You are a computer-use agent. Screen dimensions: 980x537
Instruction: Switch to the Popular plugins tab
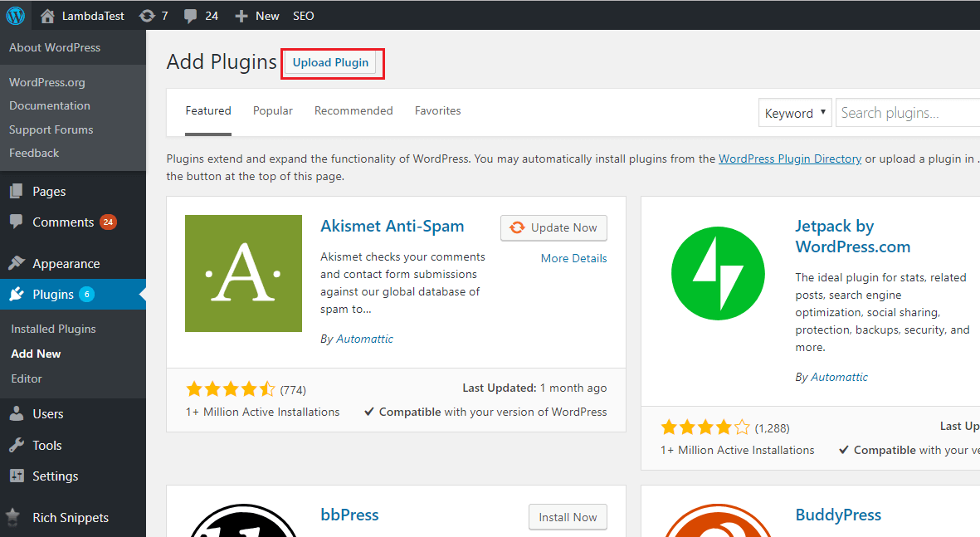click(272, 110)
